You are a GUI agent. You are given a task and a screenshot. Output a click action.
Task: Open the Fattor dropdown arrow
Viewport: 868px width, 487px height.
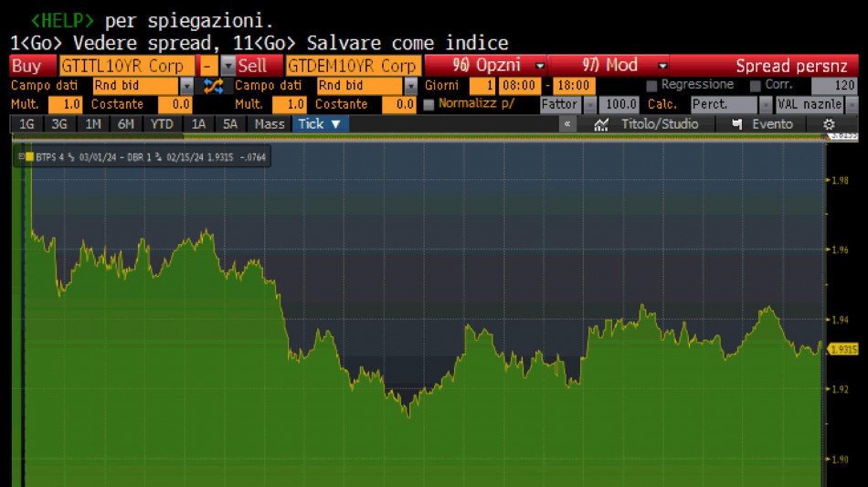590,104
